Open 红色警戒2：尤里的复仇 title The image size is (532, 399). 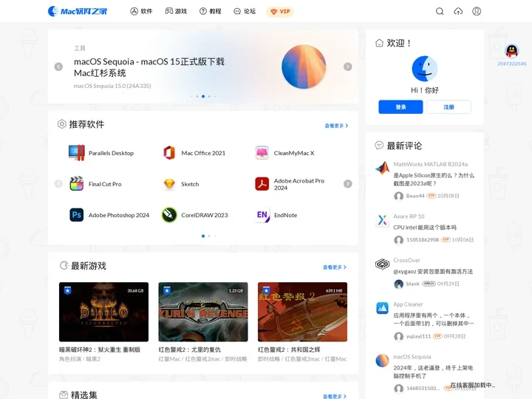click(189, 349)
